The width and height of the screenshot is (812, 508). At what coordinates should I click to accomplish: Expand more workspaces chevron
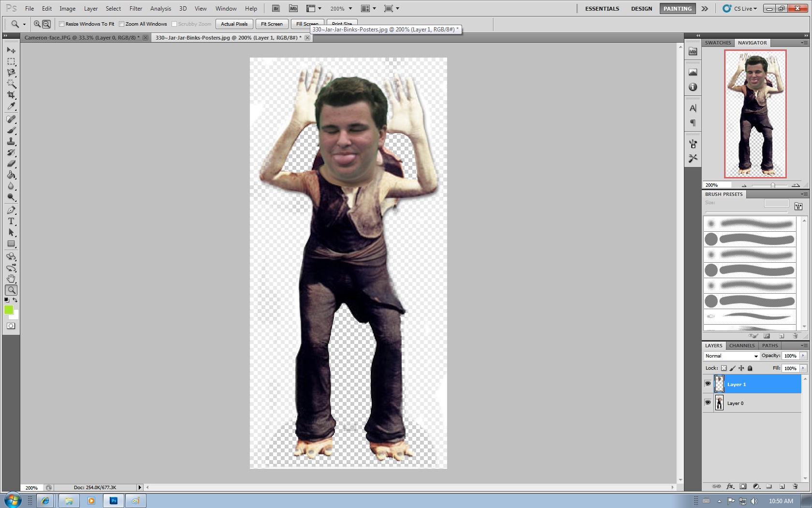point(705,9)
